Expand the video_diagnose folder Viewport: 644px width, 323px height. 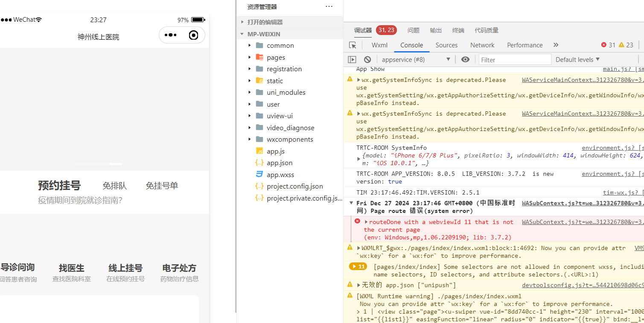coord(250,128)
